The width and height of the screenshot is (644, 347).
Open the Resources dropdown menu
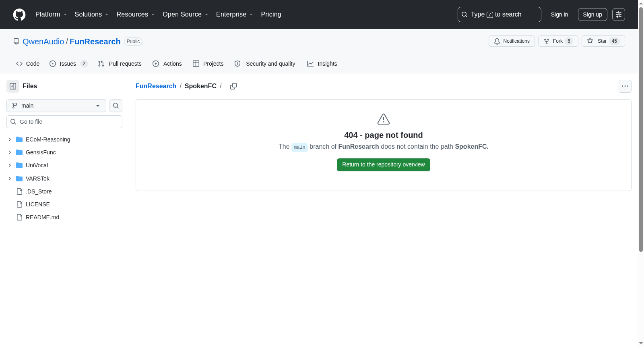tap(136, 15)
